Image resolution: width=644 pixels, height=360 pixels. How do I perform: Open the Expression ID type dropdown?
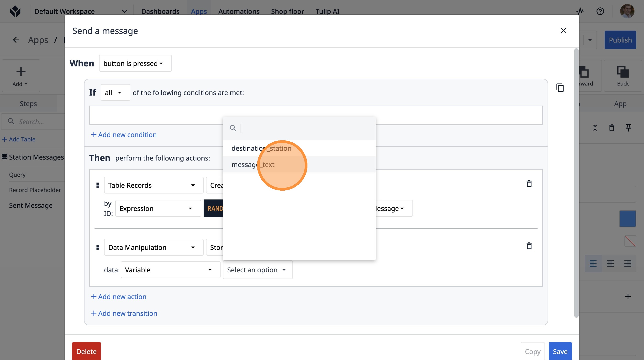[x=158, y=208]
